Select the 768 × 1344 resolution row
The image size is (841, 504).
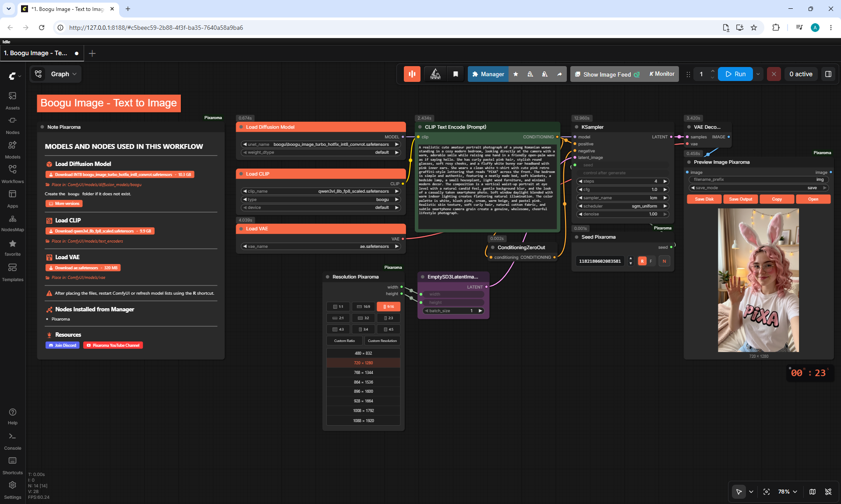click(363, 372)
